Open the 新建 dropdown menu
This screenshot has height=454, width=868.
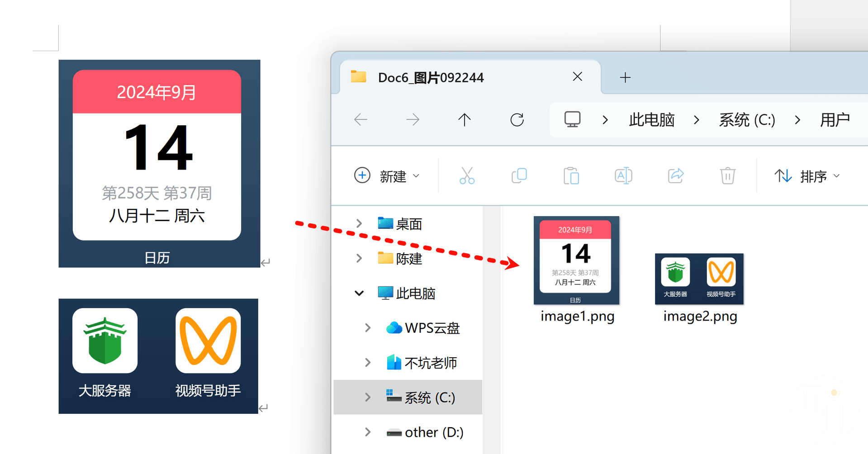(387, 175)
